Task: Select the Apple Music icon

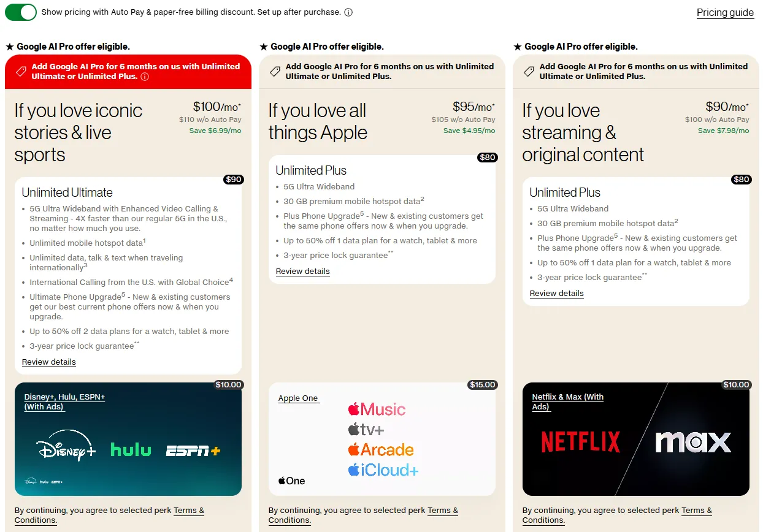Action: 377,409
